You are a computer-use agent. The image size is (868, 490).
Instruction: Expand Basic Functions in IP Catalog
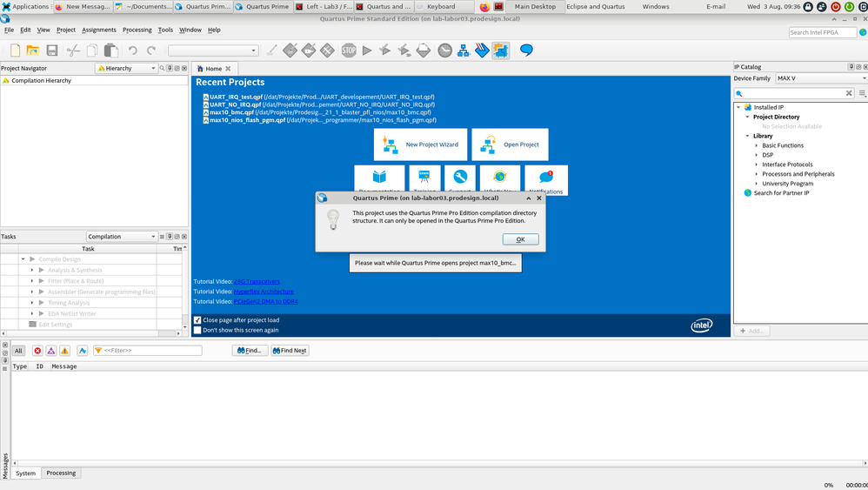757,145
